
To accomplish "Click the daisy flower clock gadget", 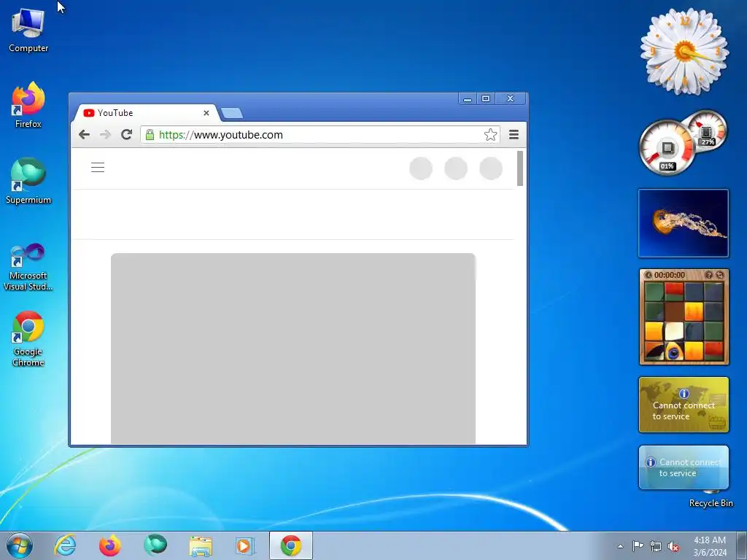I will 684,52.
